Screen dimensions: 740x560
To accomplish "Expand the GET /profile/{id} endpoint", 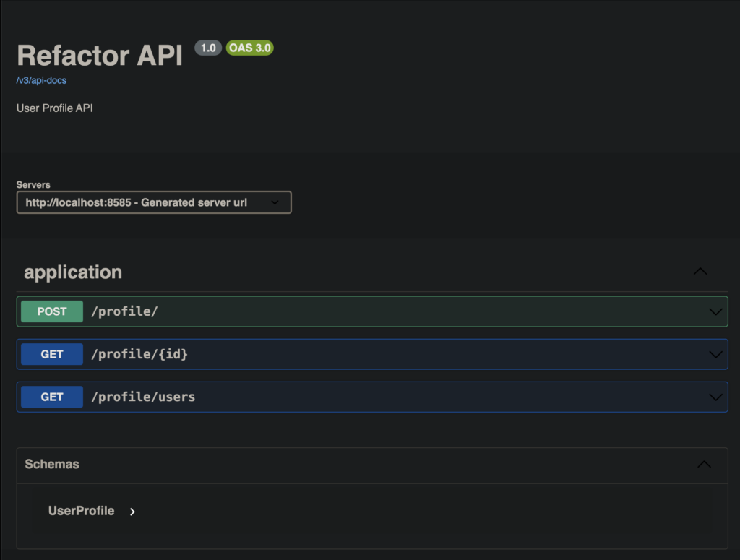I will click(361, 354).
